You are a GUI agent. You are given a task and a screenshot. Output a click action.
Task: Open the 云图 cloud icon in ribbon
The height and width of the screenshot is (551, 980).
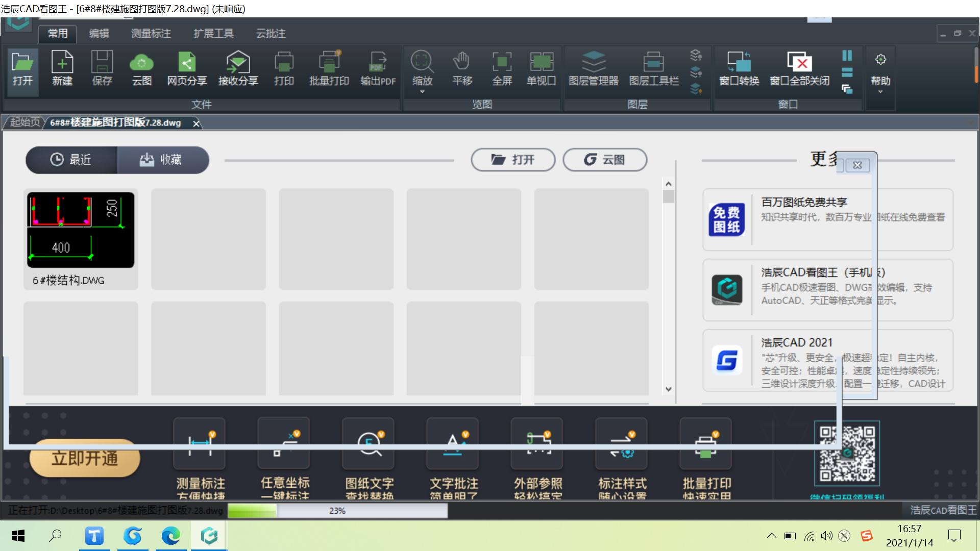click(x=142, y=69)
